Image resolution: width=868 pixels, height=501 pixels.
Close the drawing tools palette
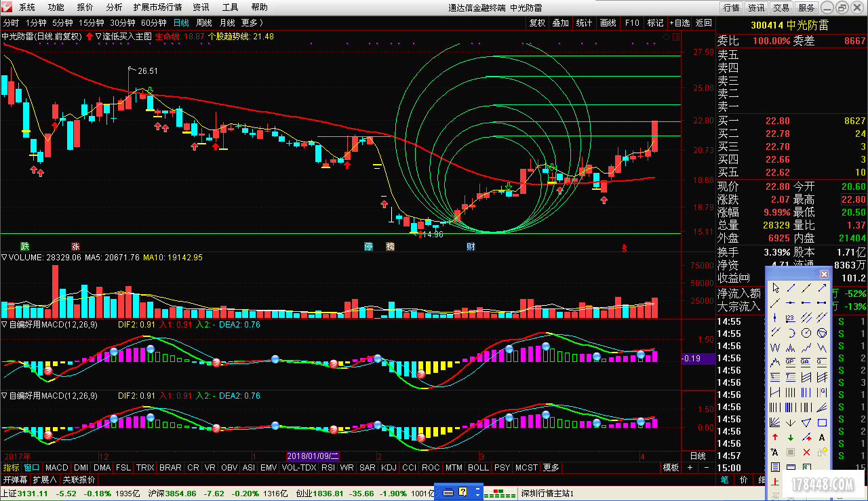[824, 275]
